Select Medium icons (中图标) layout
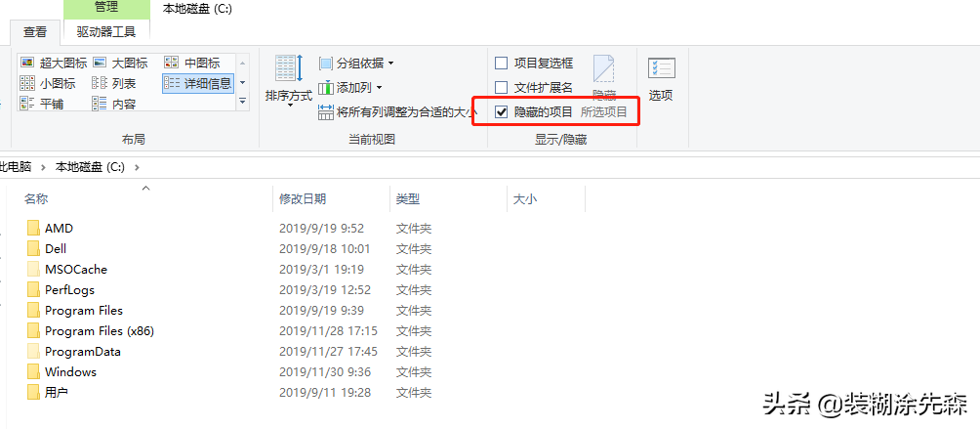This screenshot has height=429, width=980. click(x=192, y=63)
